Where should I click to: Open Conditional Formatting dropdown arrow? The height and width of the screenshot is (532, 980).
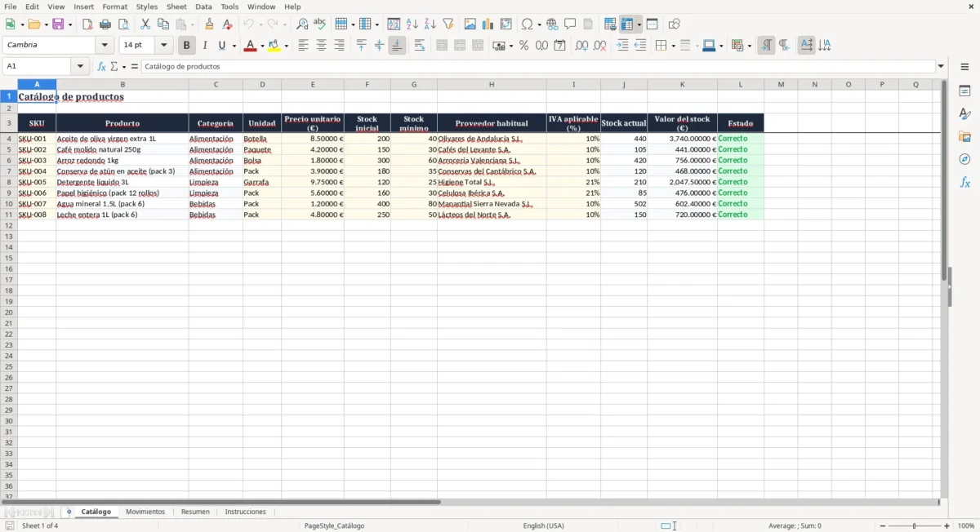(x=749, y=47)
